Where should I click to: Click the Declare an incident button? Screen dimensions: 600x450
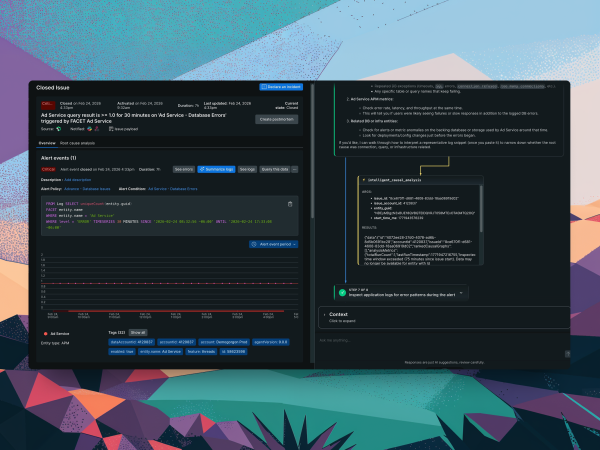[x=281, y=87]
